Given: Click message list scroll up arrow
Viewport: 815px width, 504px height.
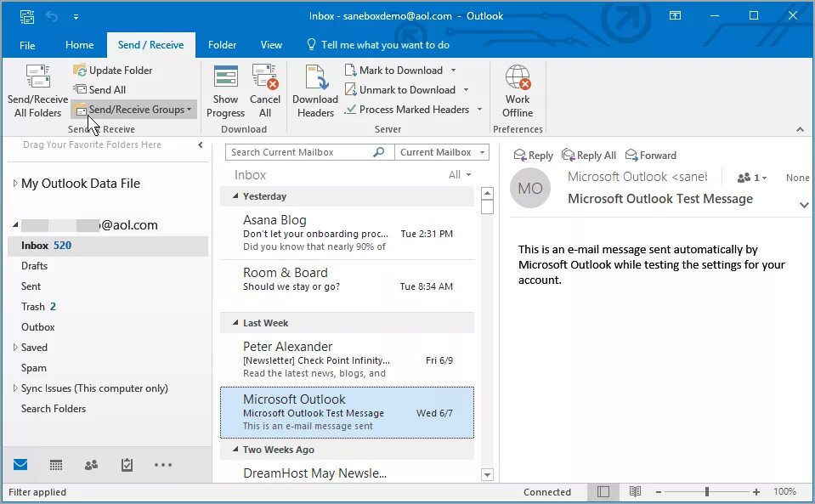Looking at the screenshot, I should (x=487, y=193).
